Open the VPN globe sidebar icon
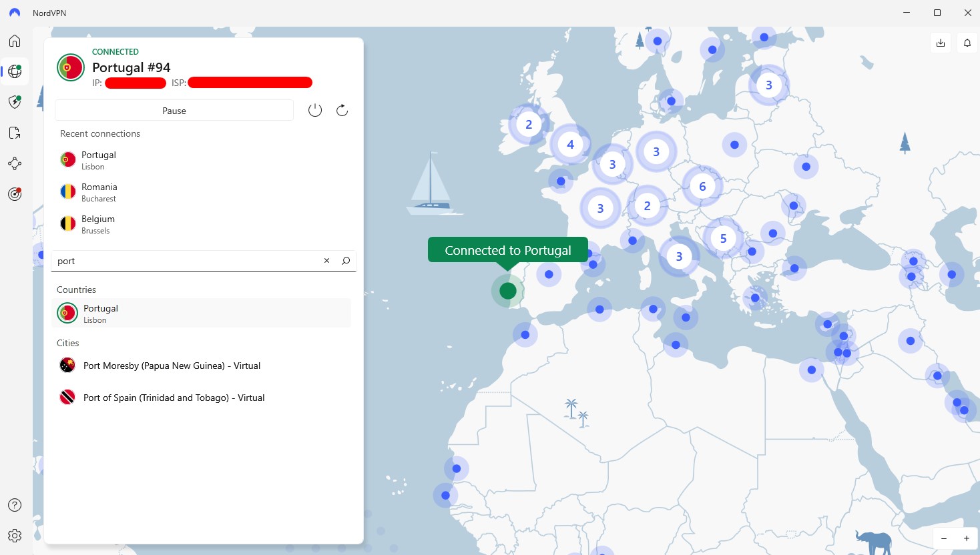Viewport: 980px width, 555px height. click(x=15, y=71)
